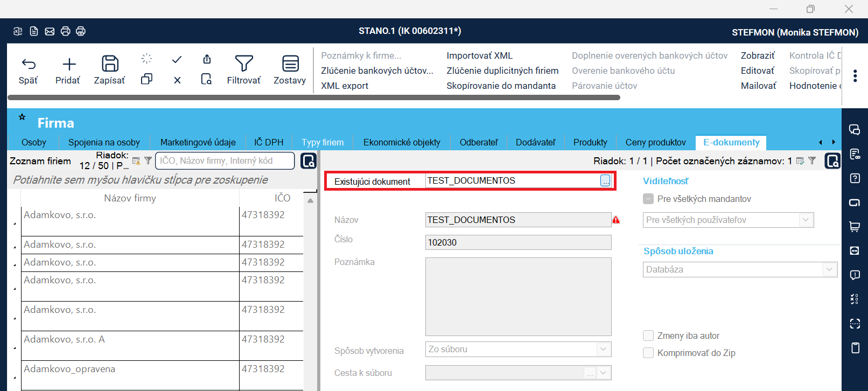
Task: Click the printer icon in title bar
Action: point(65,31)
